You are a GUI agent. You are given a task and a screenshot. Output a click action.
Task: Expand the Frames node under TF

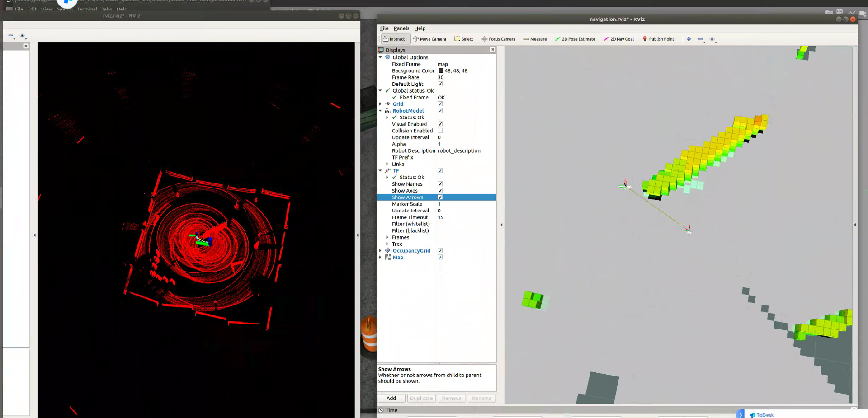point(387,237)
